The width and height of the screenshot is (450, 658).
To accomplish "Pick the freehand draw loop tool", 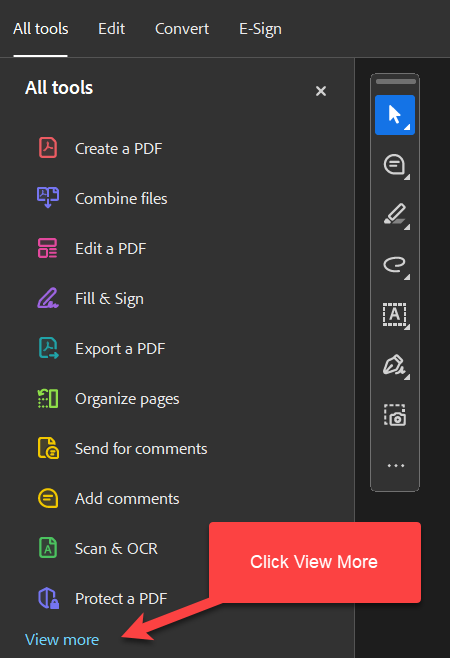I will click(395, 265).
